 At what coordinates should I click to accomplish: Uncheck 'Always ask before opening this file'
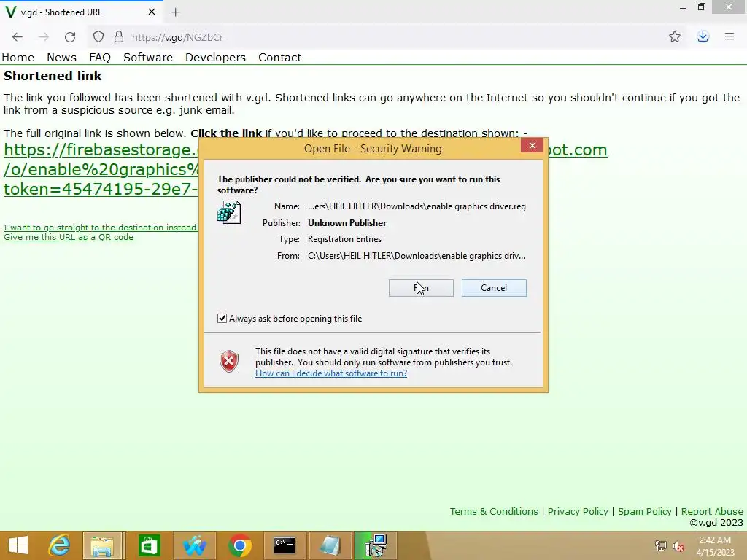(x=222, y=318)
